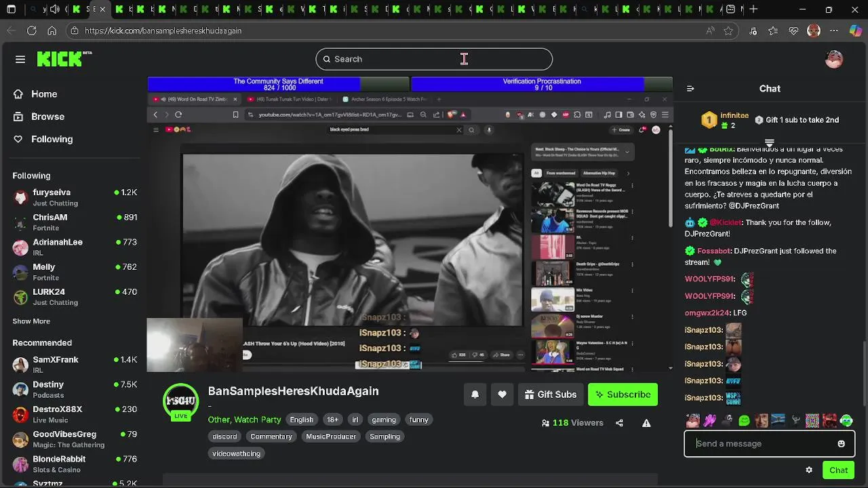
Task: Open the emoji picker in chat
Action: pos(841,443)
